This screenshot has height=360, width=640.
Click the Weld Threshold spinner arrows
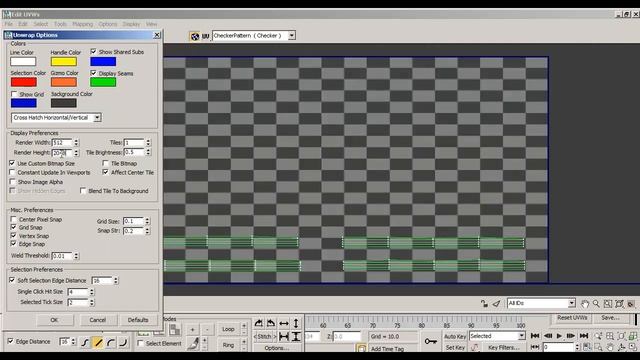pyautogui.click(x=76, y=256)
